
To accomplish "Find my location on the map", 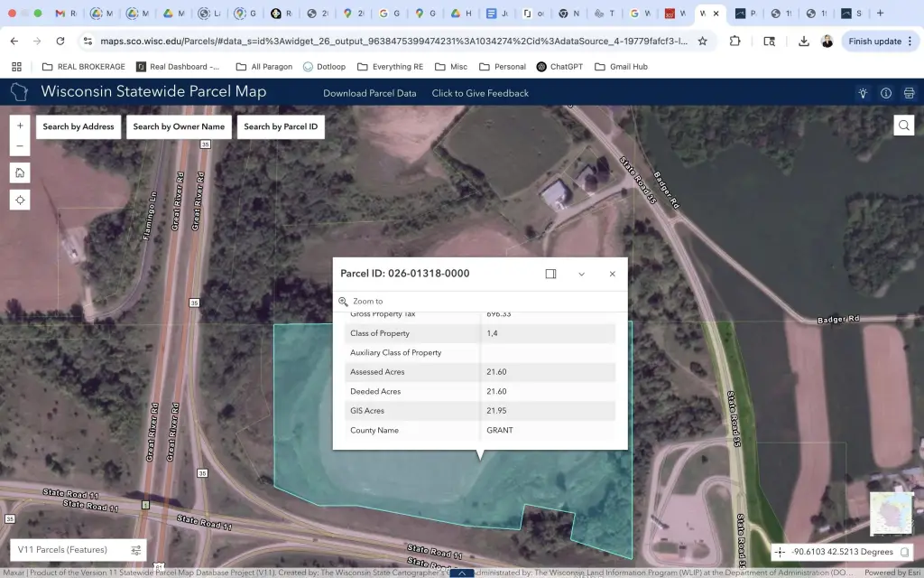I will click(x=20, y=200).
